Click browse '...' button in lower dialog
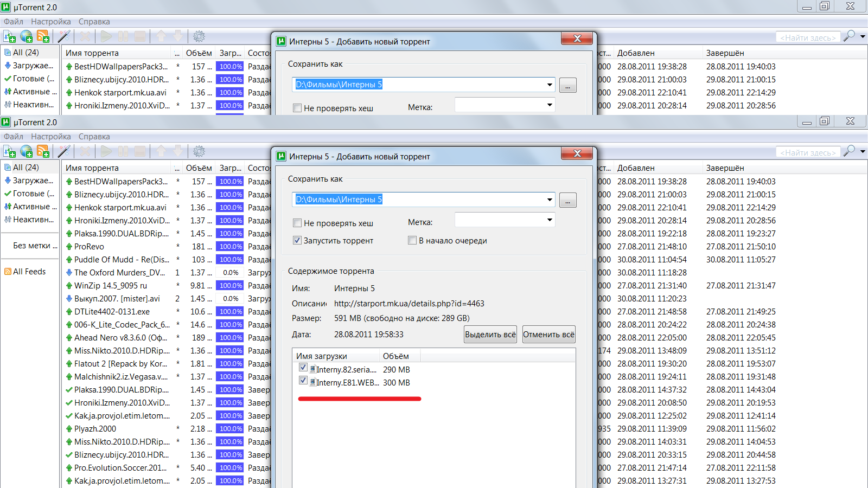The image size is (868, 488). pos(568,200)
